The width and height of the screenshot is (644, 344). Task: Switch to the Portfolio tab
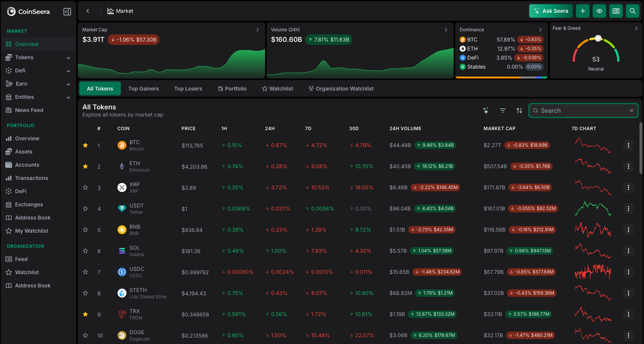(x=232, y=89)
